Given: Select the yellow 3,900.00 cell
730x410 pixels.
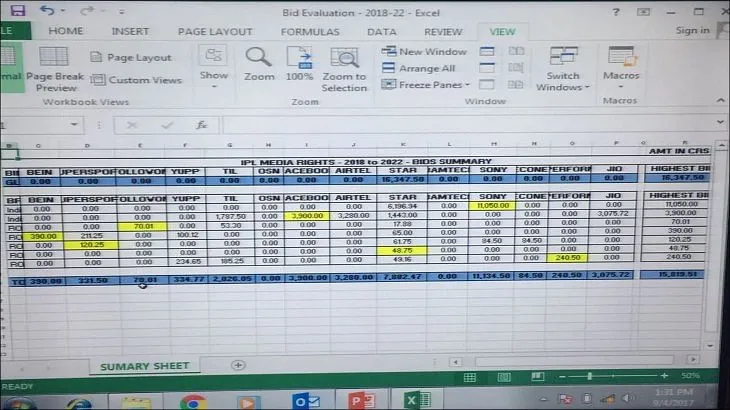Looking at the screenshot, I should (x=307, y=215).
